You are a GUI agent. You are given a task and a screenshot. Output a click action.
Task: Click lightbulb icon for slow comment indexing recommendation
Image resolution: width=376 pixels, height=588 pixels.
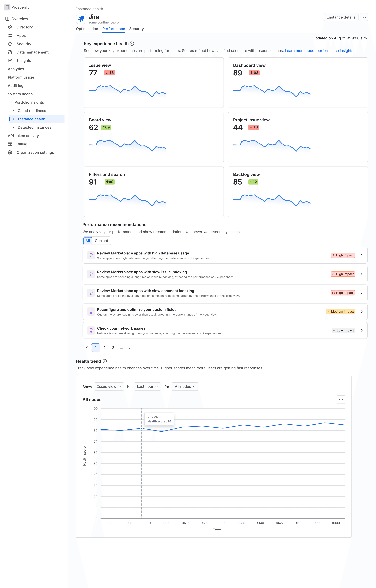click(91, 293)
